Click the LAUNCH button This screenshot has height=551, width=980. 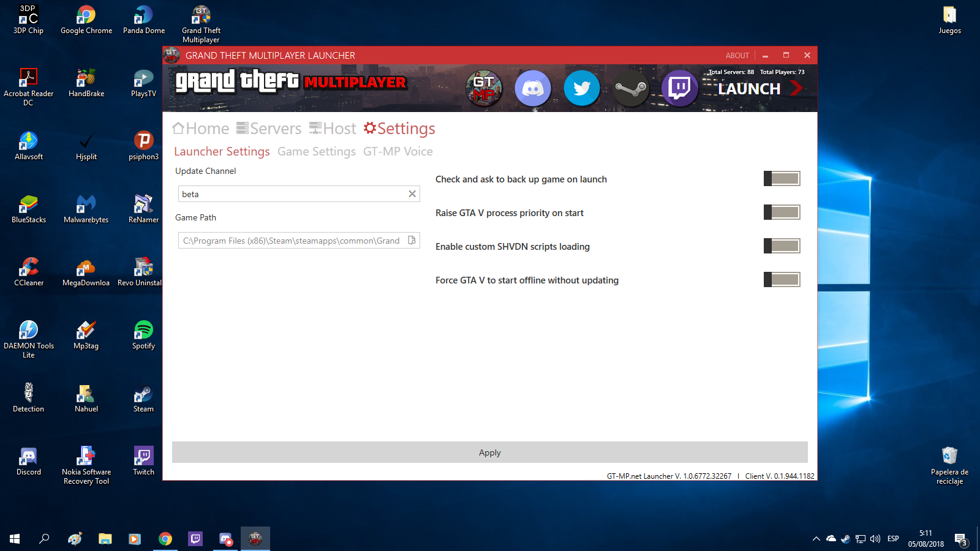pos(760,89)
